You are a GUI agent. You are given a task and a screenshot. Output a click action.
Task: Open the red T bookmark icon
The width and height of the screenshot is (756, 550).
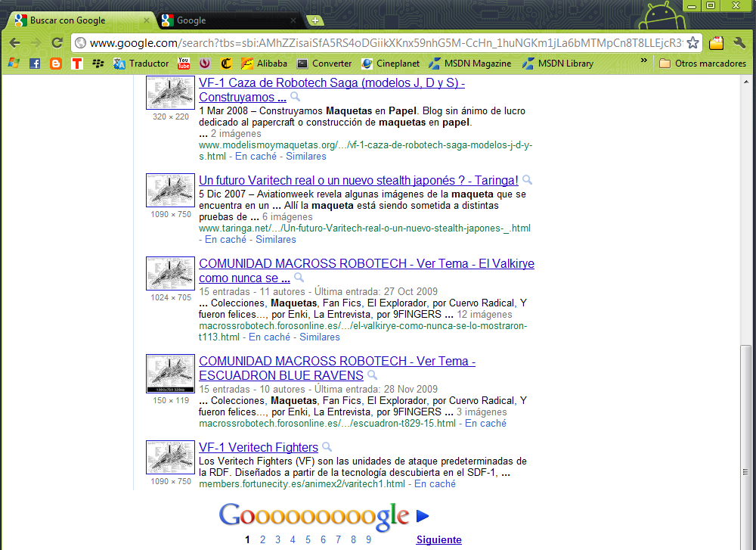coord(77,64)
